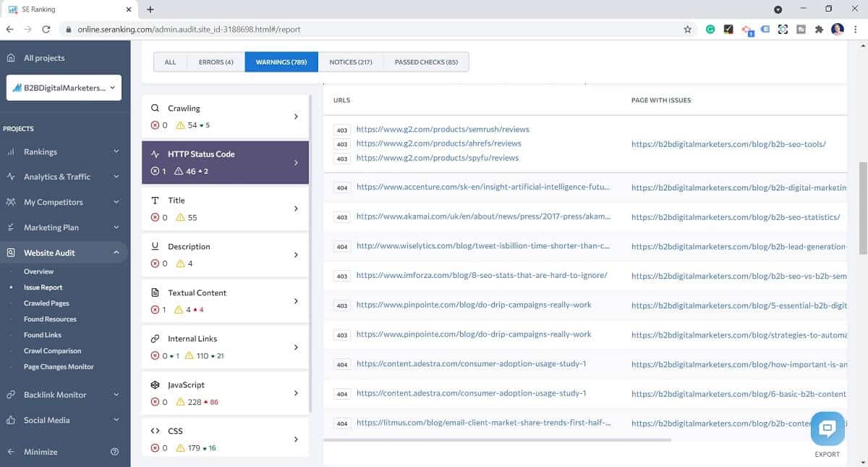Open the chat support widget
The height and width of the screenshot is (467, 868).
[x=828, y=429]
